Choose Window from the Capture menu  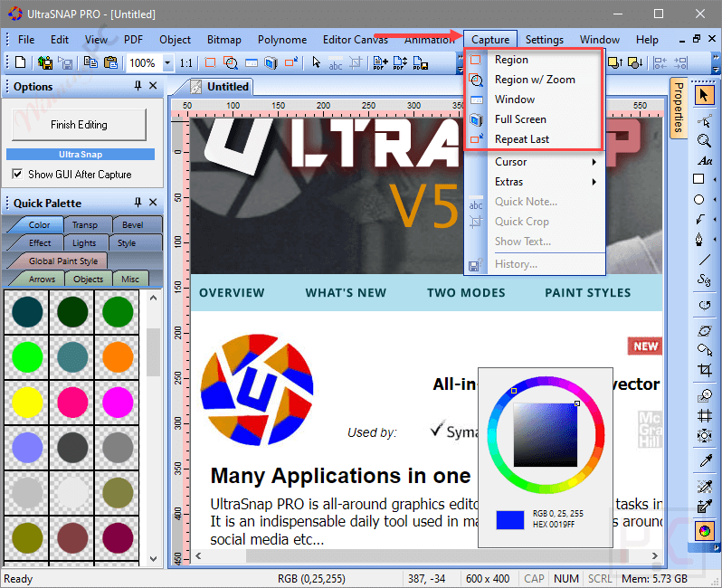535,100
